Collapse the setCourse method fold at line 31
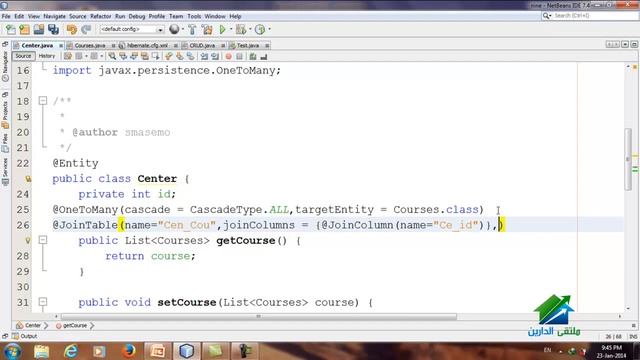 [43, 302]
